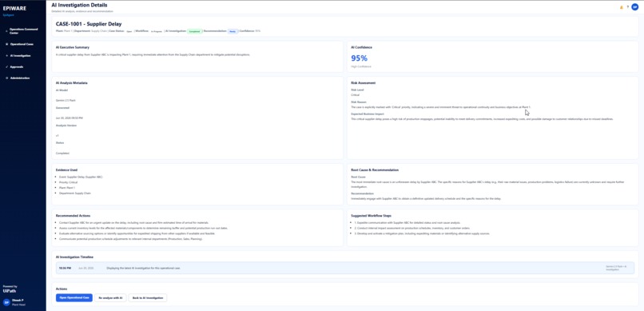The width and height of the screenshot is (644, 311).
Task: Click the Administration gear sidebar icon
Action: (6, 78)
